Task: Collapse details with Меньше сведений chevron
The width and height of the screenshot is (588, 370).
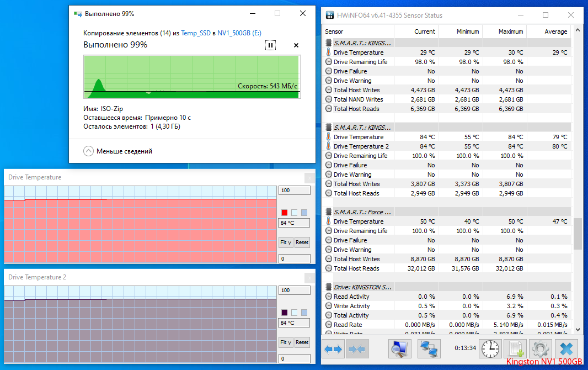Action: click(88, 151)
